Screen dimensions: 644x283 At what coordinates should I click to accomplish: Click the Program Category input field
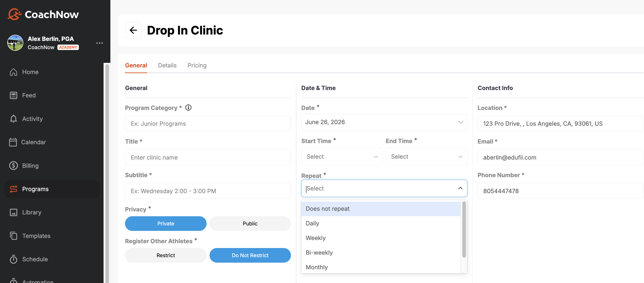tap(208, 123)
